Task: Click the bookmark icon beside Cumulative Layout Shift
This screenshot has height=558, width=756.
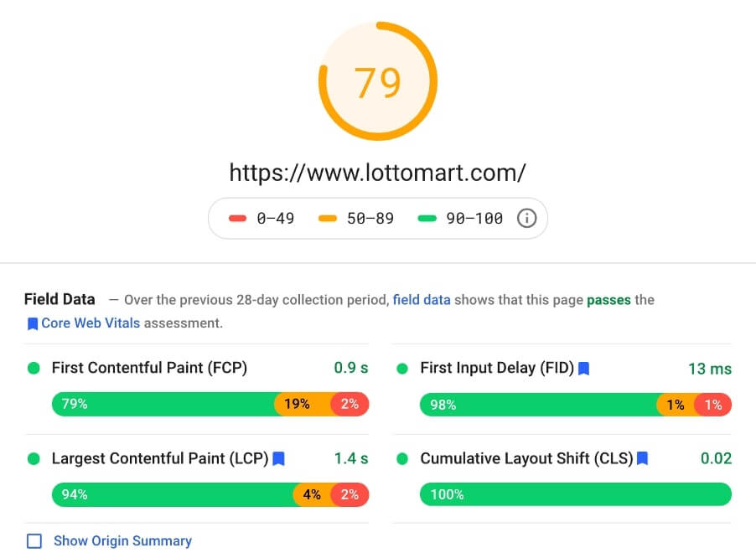Action: [x=642, y=458]
